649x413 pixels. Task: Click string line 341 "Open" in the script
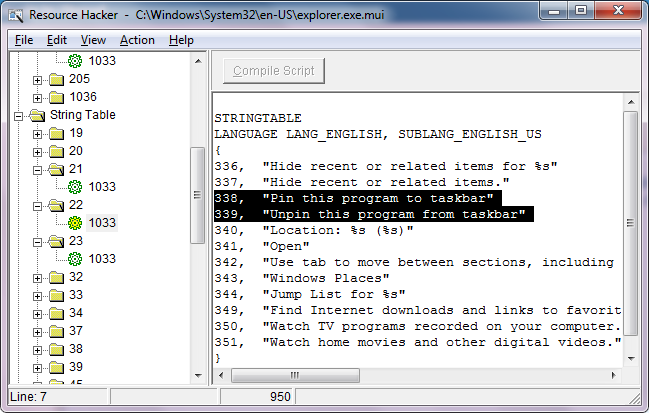point(262,246)
